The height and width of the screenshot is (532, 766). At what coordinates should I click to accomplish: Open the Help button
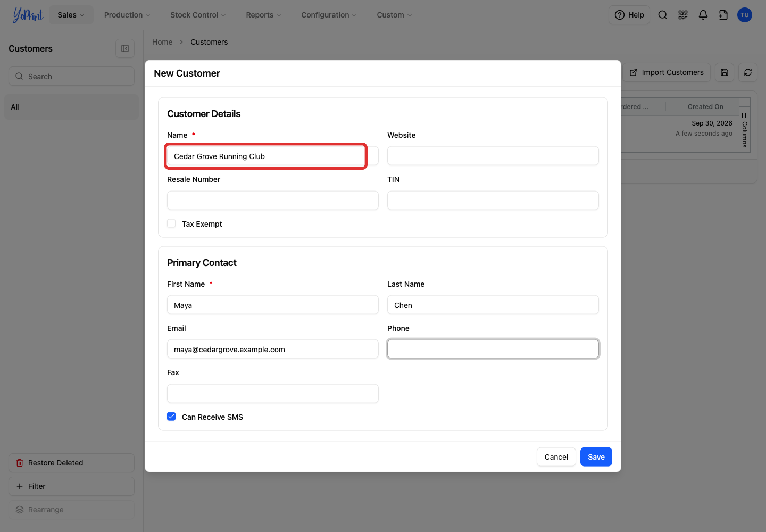629,15
